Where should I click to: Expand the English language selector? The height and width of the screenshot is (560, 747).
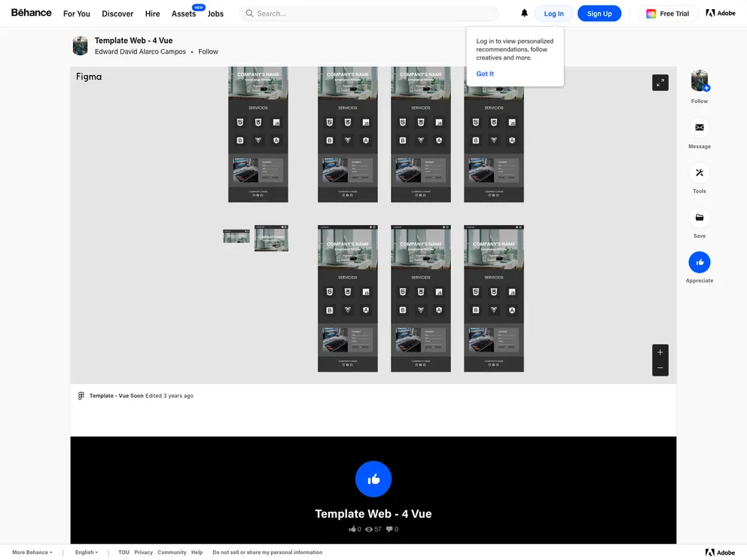click(86, 552)
